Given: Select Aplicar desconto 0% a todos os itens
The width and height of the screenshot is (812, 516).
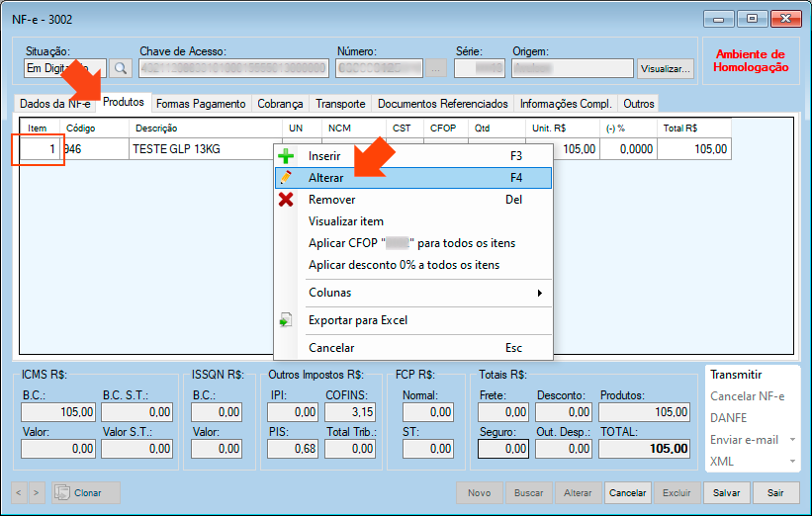Looking at the screenshot, I should tap(404, 265).
